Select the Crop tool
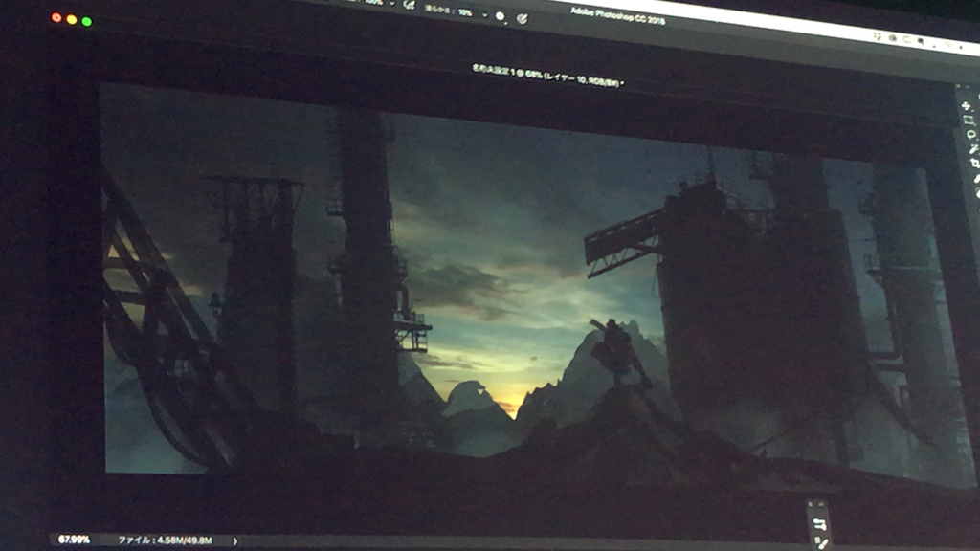This screenshot has height=551, width=980. (975, 163)
